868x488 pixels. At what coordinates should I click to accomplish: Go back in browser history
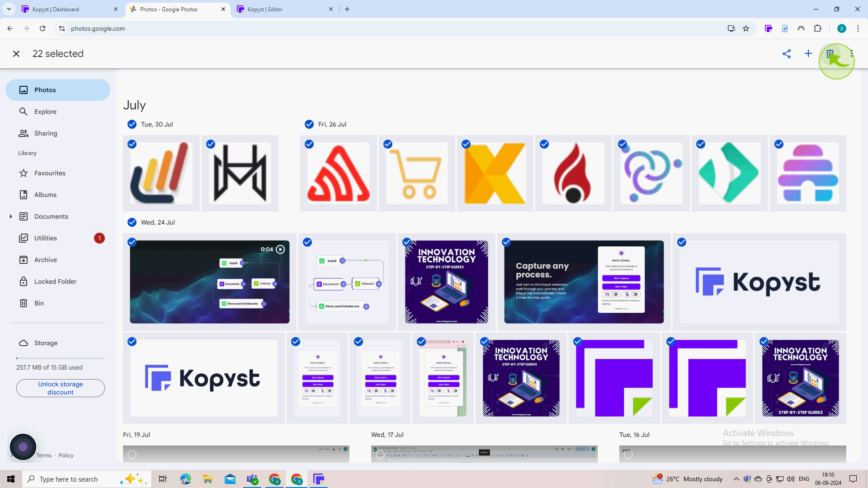tap(10, 28)
